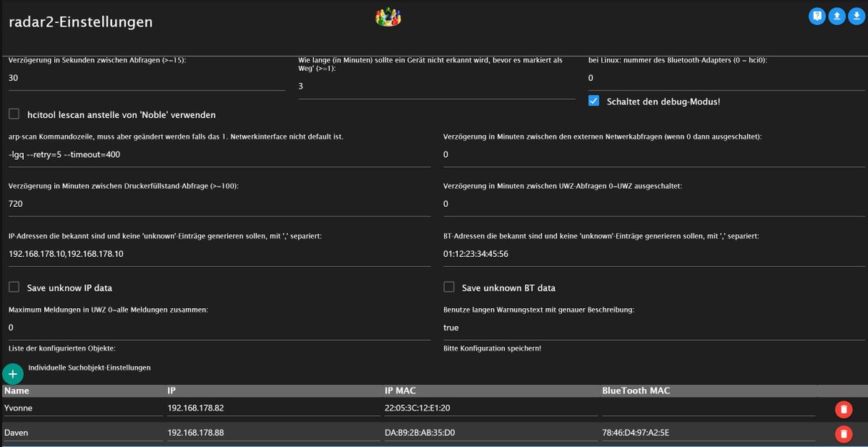Click the radar2 adapter logo
Image resolution: width=868 pixels, height=447 pixels.
(388, 17)
